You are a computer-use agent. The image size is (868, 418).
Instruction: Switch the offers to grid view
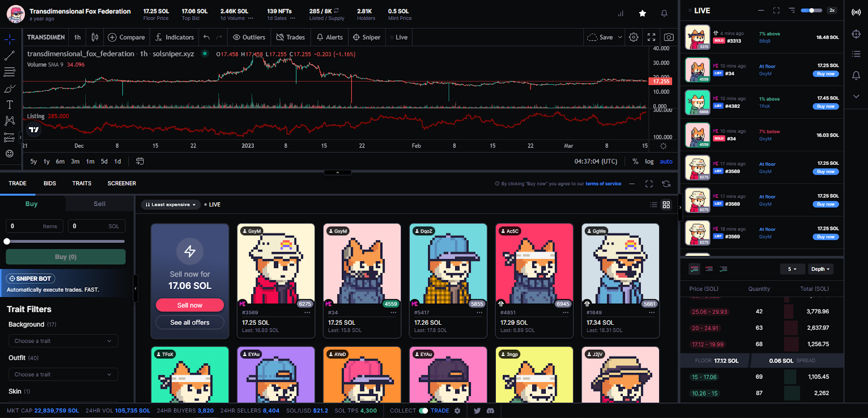666,204
